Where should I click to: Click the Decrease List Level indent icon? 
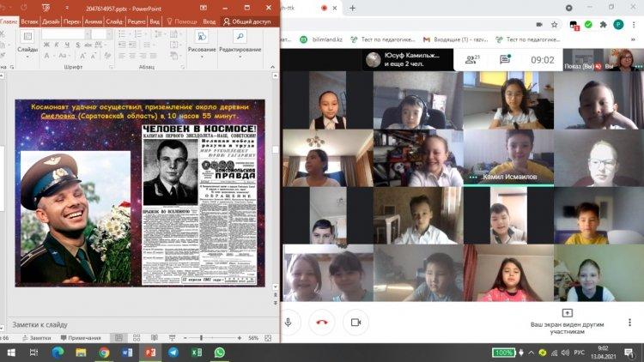[x=123, y=45]
